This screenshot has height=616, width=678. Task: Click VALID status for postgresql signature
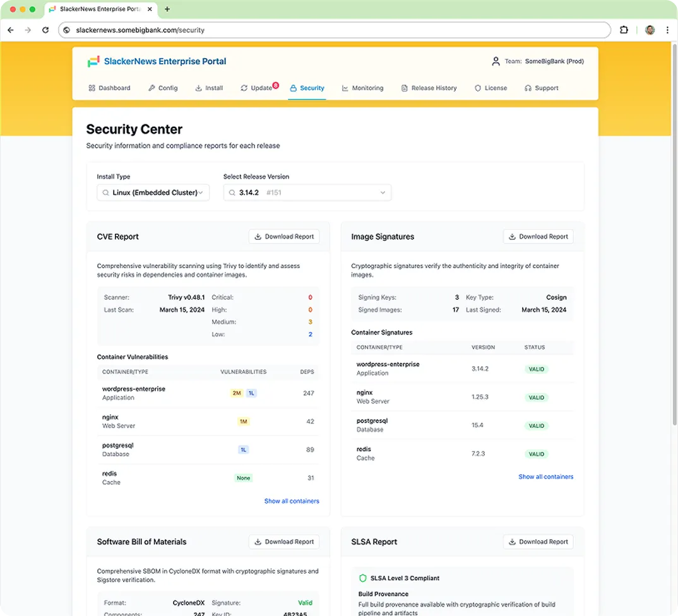click(x=537, y=426)
